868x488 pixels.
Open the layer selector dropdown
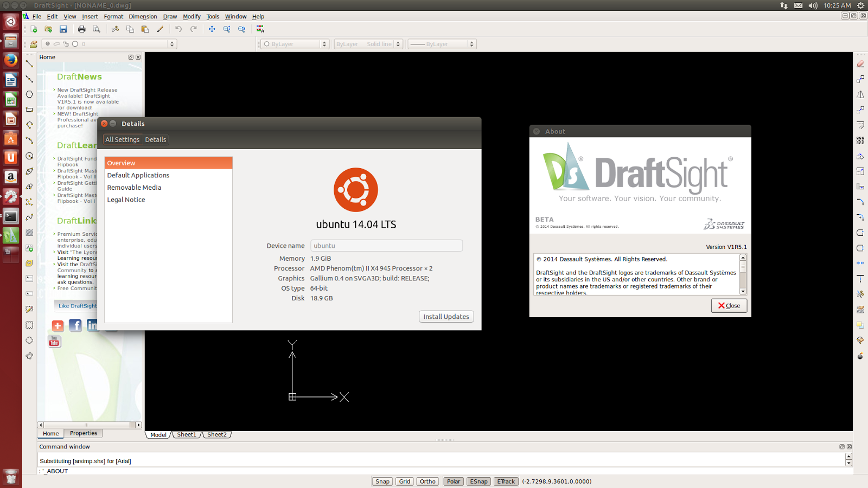[x=110, y=44]
